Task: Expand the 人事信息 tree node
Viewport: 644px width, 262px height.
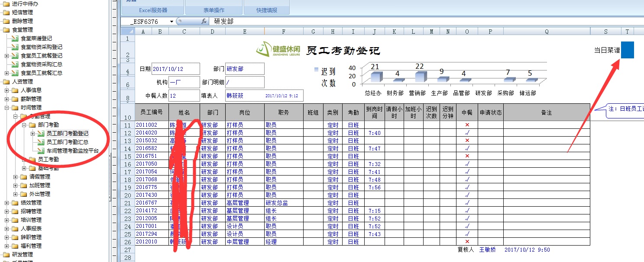Action: tap(7, 90)
